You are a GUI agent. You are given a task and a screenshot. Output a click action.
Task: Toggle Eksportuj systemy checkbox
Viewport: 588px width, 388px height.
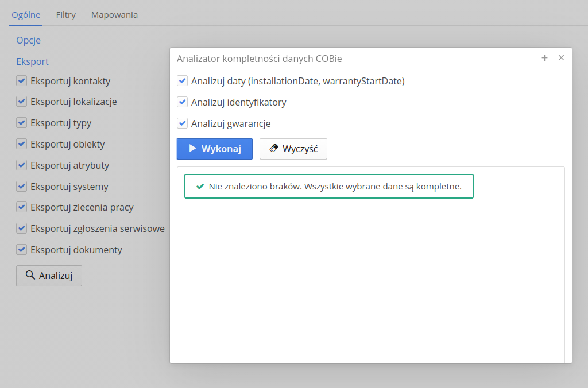tap(22, 187)
